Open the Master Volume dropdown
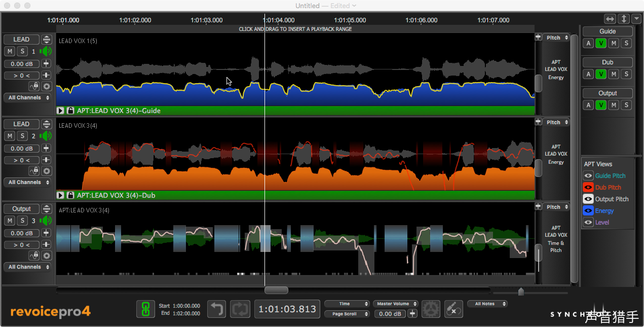This screenshot has width=644, height=327. click(x=395, y=304)
